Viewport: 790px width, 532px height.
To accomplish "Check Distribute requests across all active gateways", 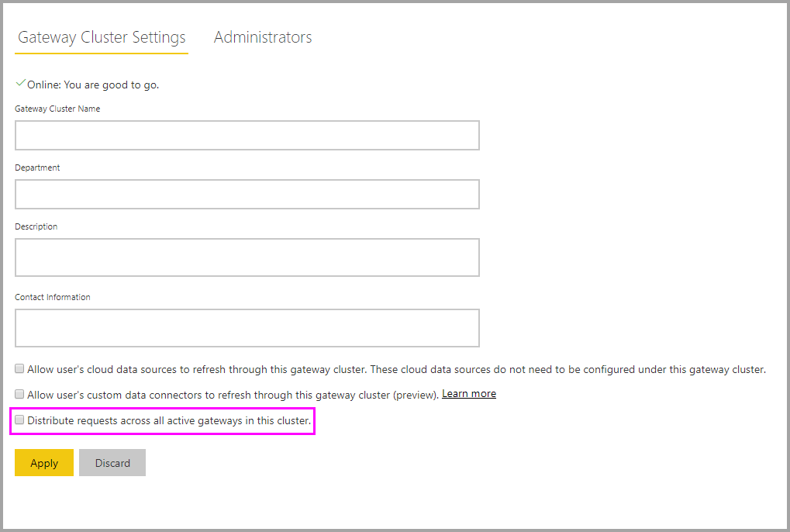I will [19, 420].
